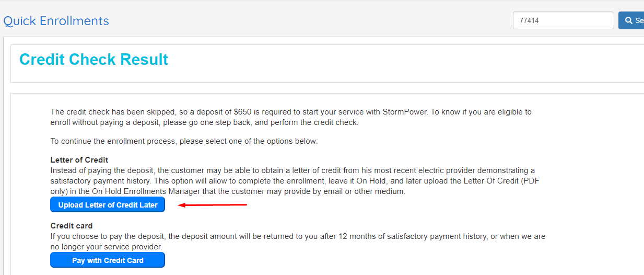644x275 pixels.
Task: Choose Pay with Credit Card
Action: point(108,260)
